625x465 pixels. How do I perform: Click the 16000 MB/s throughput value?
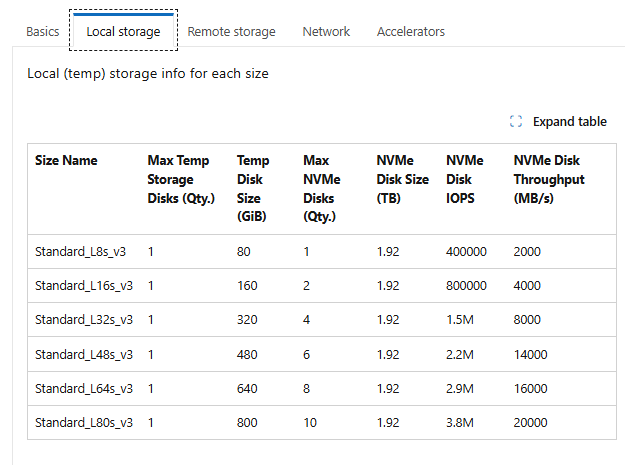[531, 388]
